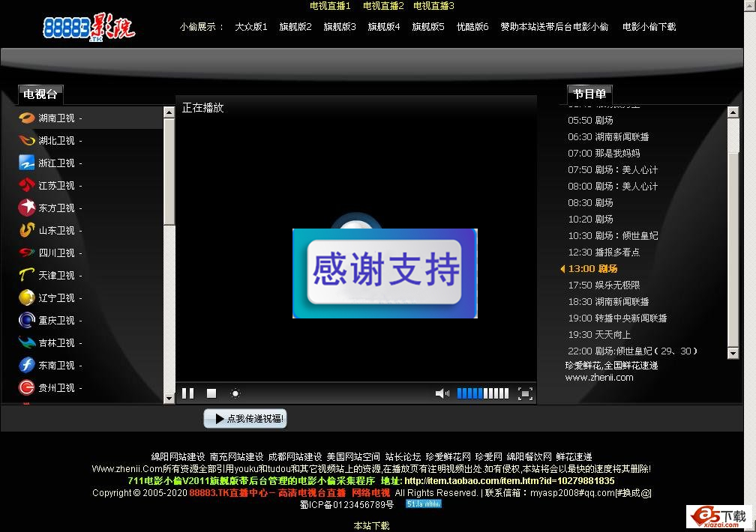
Task: Click the 感谢支持 banner in the player
Action: [385, 273]
